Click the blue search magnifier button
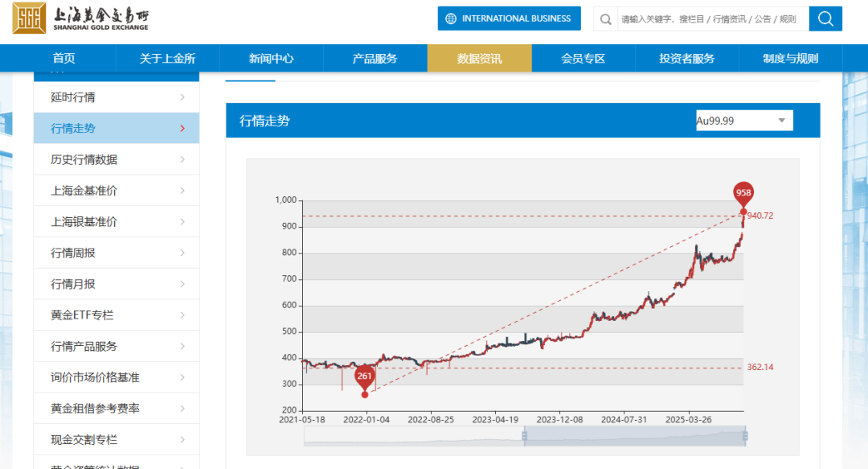 click(825, 19)
